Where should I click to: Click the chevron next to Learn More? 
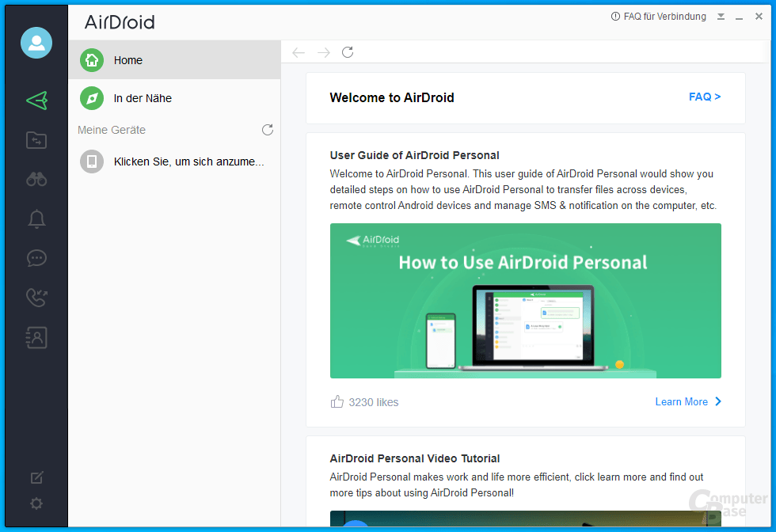[x=718, y=401]
